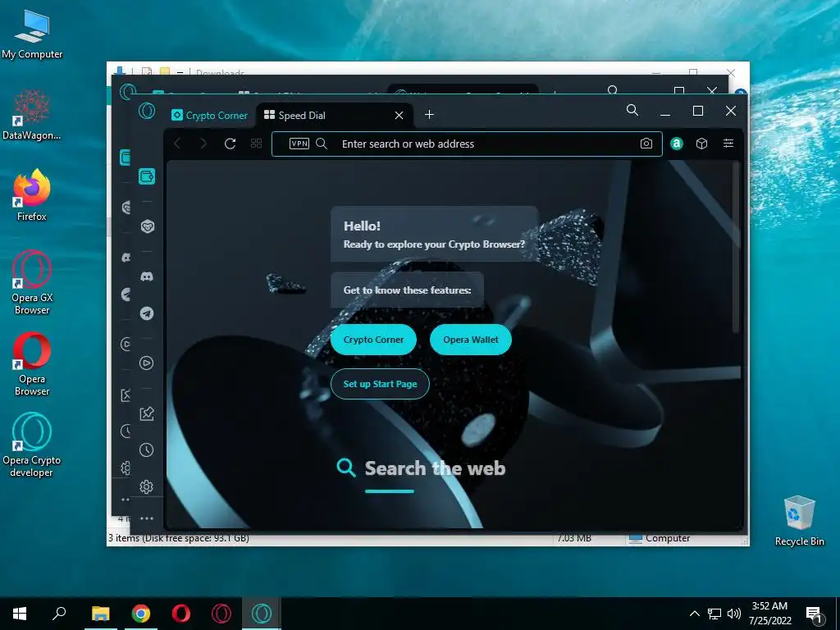Open the green account extension icon

(x=677, y=144)
